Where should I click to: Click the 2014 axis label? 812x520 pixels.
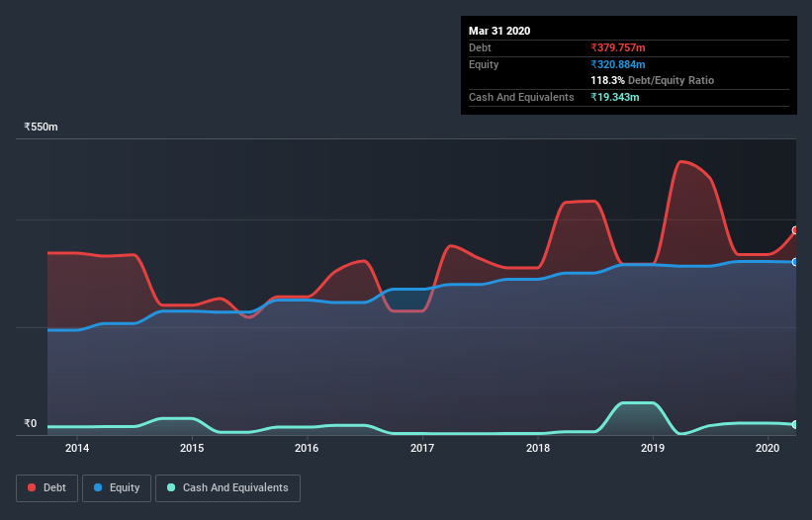[x=76, y=448]
